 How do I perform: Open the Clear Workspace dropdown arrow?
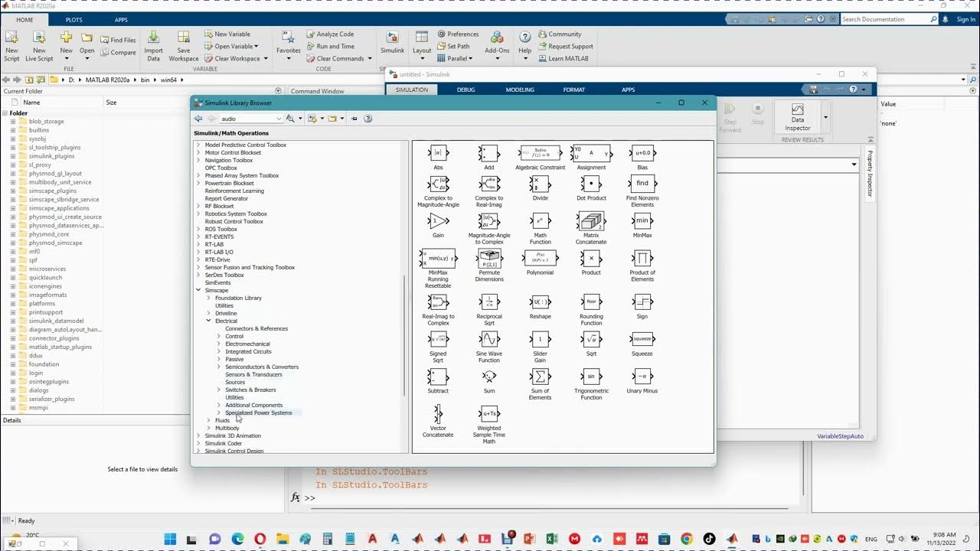pyautogui.click(x=265, y=58)
